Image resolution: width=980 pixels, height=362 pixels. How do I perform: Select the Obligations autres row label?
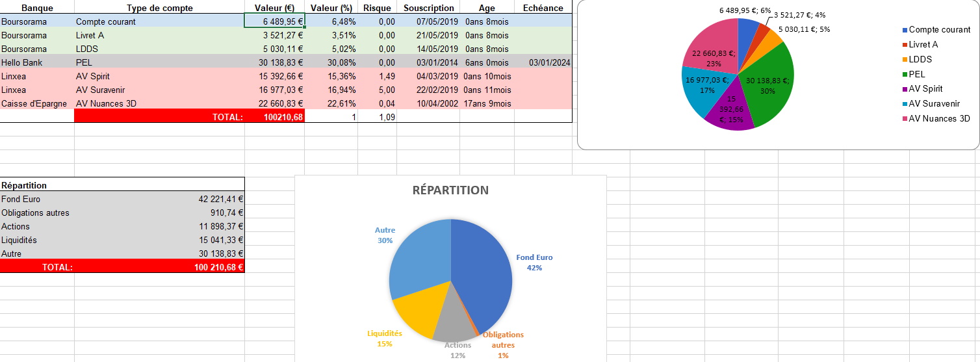pyautogui.click(x=36, y=213)
